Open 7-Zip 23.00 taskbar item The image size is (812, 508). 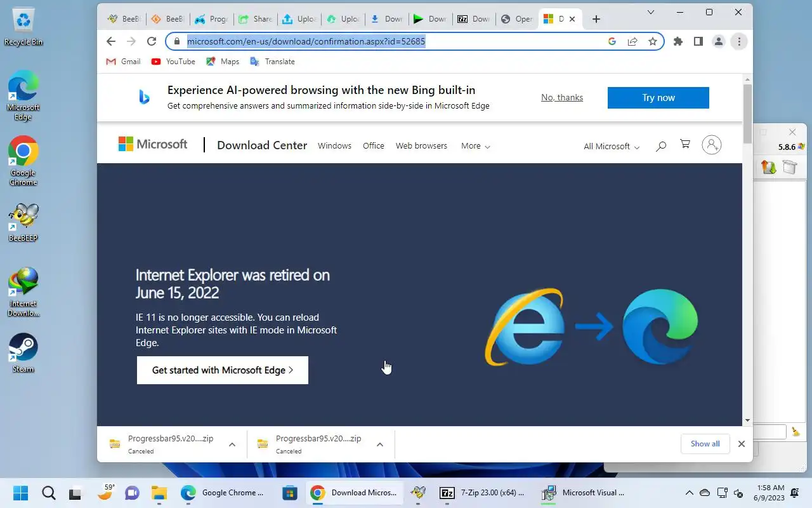tap(483, 493)
